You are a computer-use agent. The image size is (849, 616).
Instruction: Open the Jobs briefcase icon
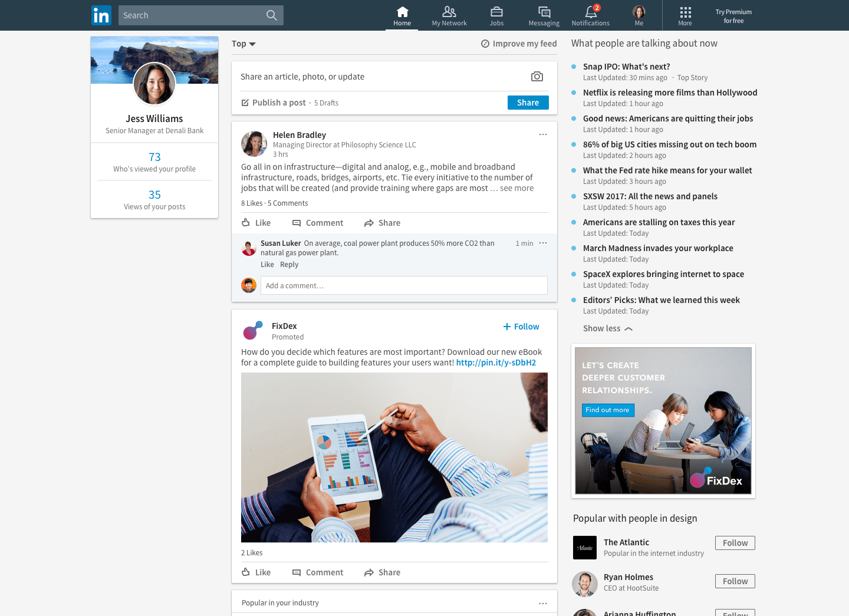[496, 12]
